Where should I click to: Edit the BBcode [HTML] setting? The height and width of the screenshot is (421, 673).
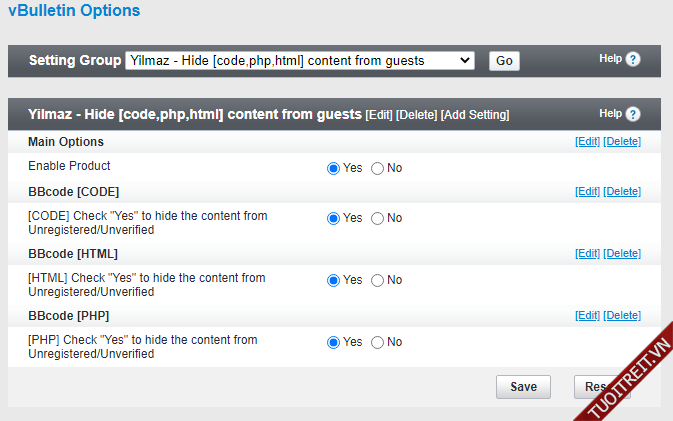[x=587, y=254]
